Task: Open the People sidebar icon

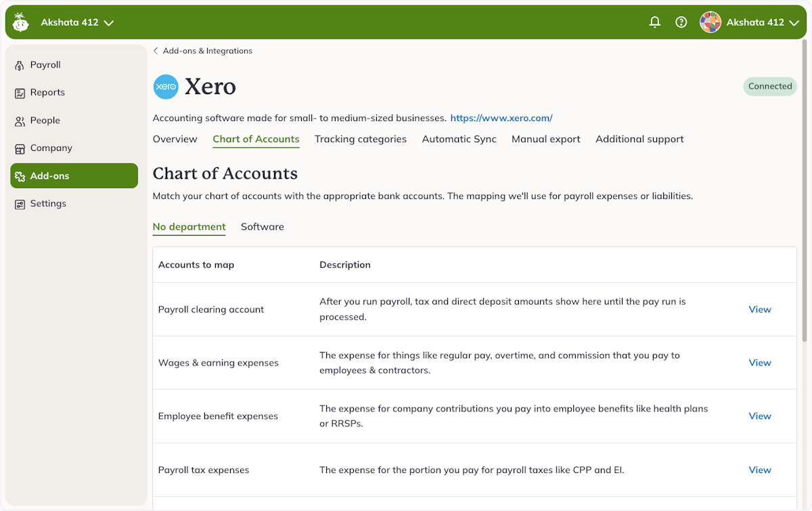Action: click(18, 120)
